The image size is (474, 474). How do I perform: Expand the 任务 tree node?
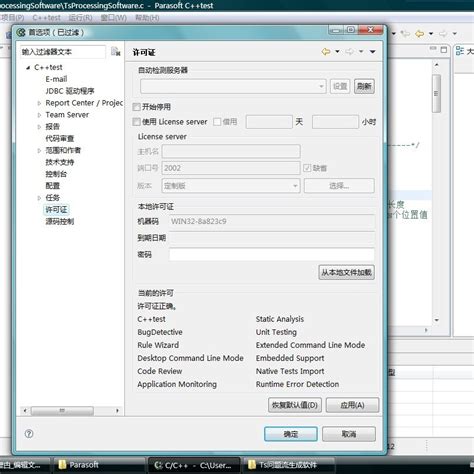[x=39, y=198]
